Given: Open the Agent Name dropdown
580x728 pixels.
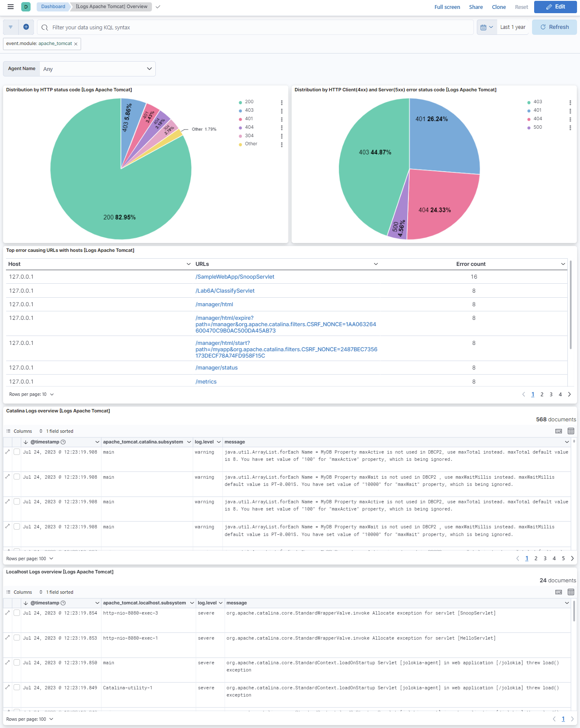Looking at the screenshot, I should [x=98, y=69].
